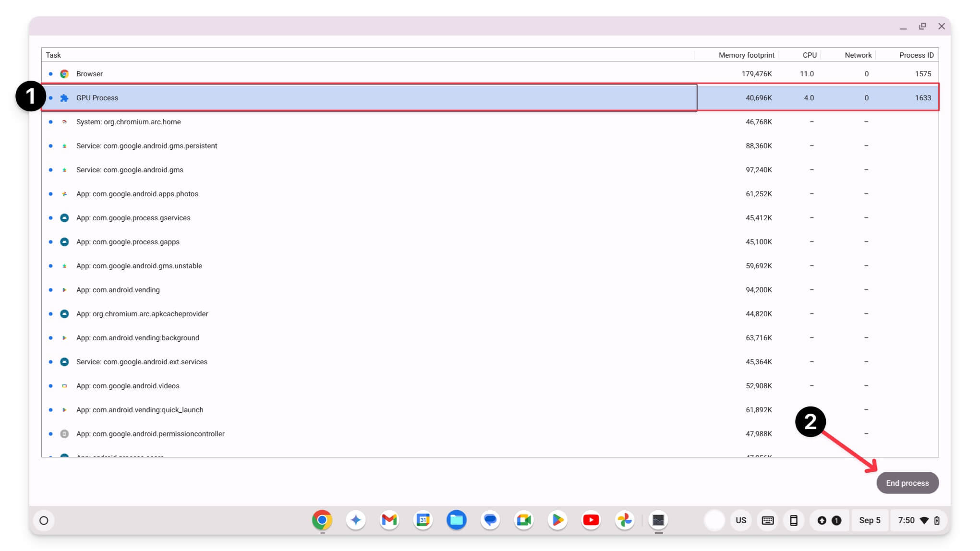Screen dimensions: 980x551
Task: Select the Browser task row
Action: [x=490, y=74]
